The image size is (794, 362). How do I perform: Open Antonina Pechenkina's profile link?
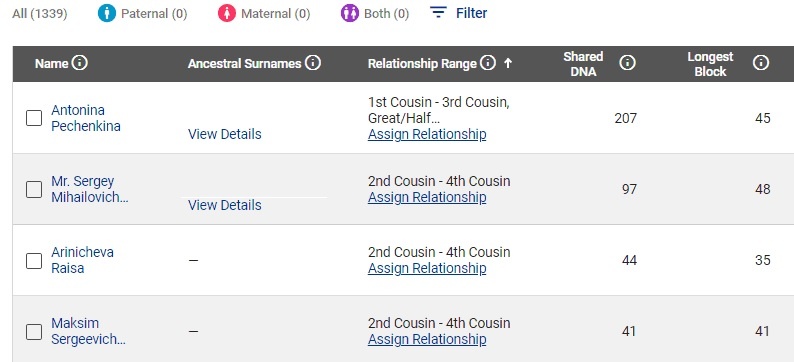86,118
